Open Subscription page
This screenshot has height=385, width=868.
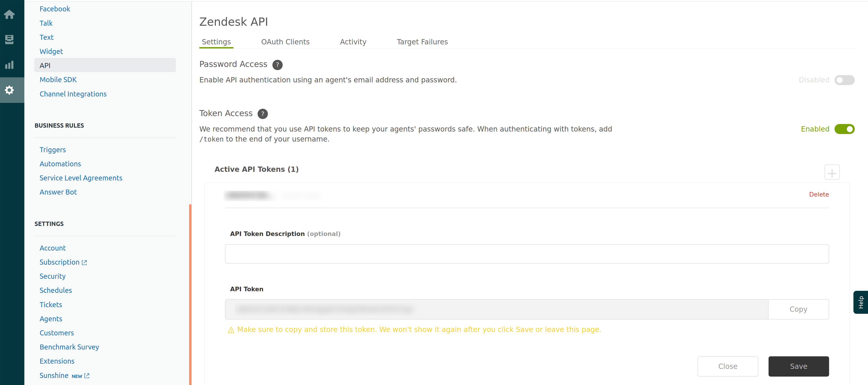[59, 262]
